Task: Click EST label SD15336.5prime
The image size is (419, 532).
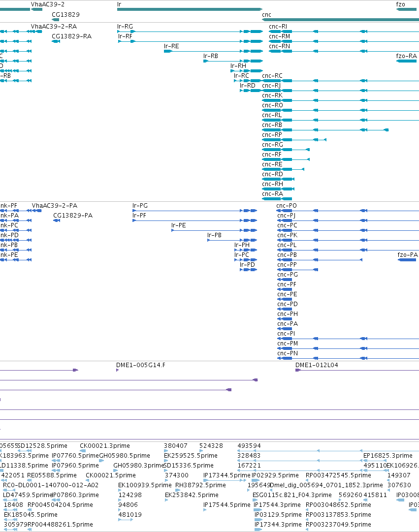Action: [189, 466]
